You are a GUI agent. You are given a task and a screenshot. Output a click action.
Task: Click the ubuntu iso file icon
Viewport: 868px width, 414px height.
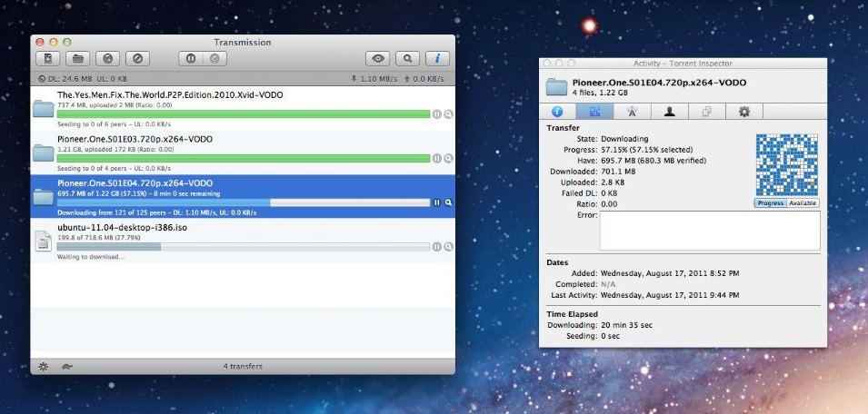coord(44,241)
